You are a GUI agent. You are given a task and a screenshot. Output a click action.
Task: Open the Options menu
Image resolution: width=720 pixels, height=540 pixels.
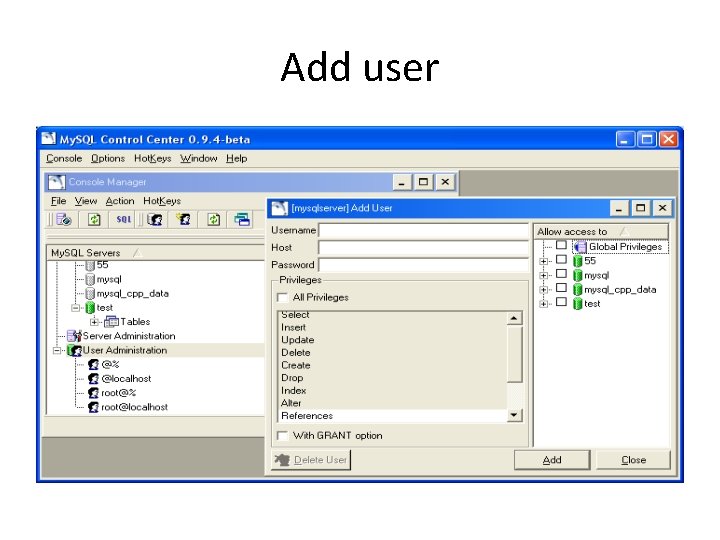point(108,158)
